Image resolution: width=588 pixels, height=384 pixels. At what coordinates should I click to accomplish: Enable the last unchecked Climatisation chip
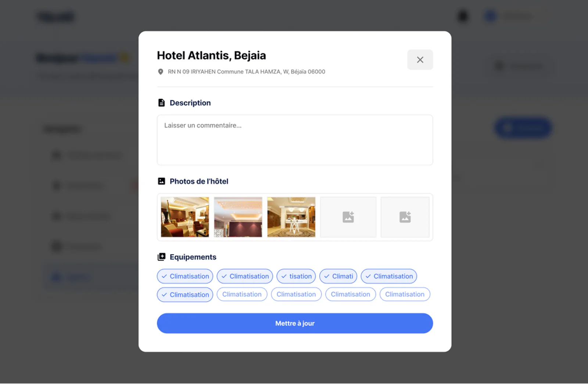(405, 294)
